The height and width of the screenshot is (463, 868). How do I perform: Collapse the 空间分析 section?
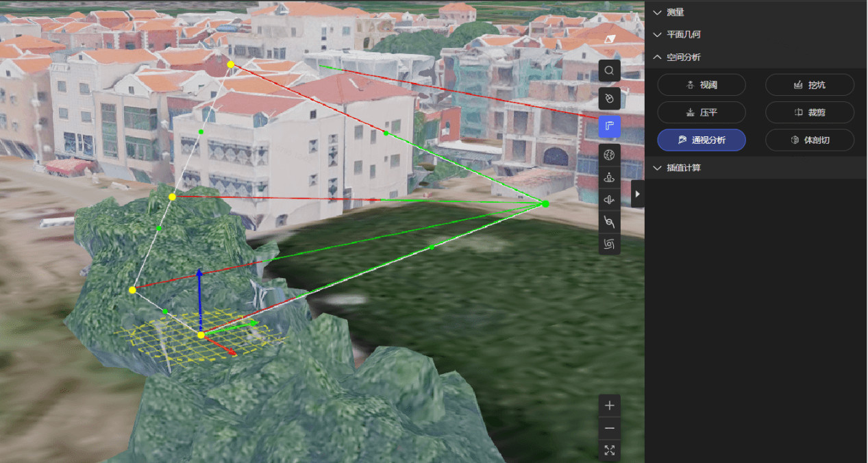tap(683, 57)
